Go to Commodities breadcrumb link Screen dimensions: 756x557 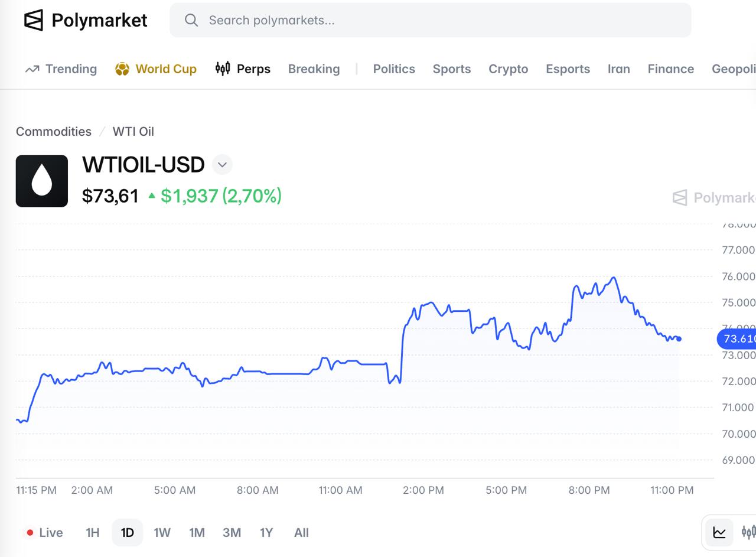[x=54, y=132]
